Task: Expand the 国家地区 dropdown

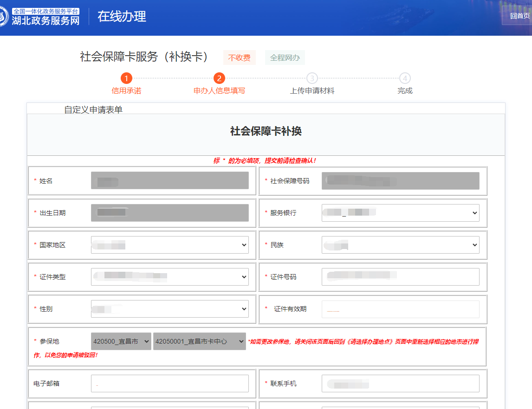Action: click(x=169, y=245)
